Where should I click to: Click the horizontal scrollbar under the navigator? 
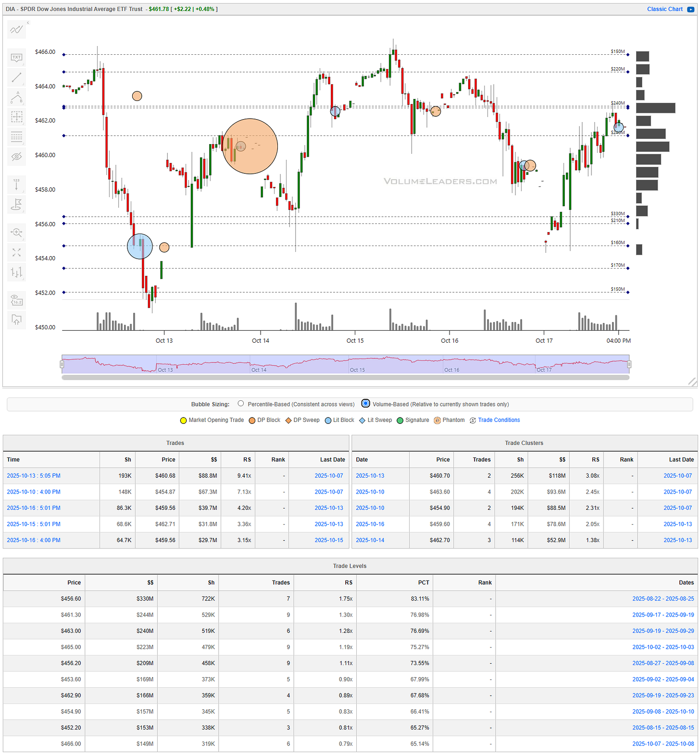pyautogui.click(x=346, y=377)
